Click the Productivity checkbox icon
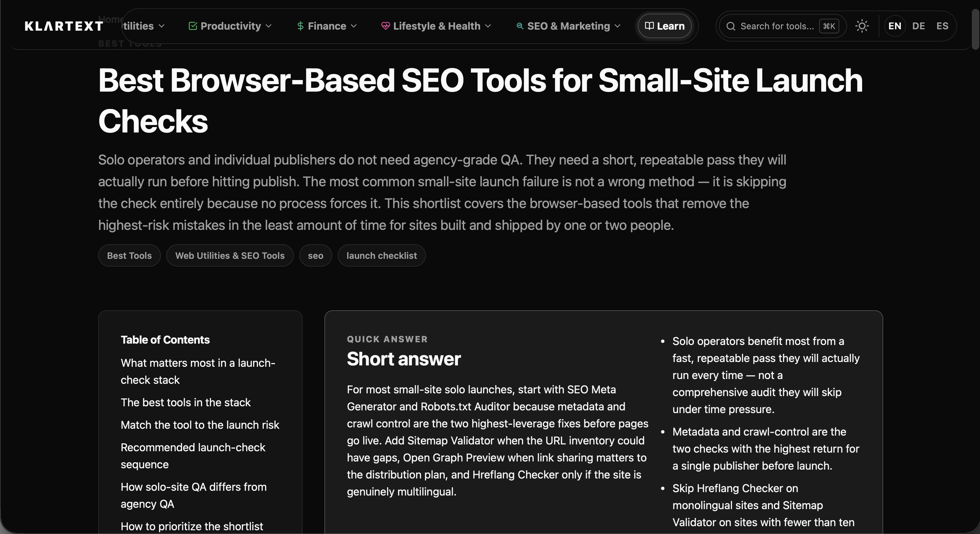Image resolution: width=980 pixels, height=534 pixels. tap(193, 26)
